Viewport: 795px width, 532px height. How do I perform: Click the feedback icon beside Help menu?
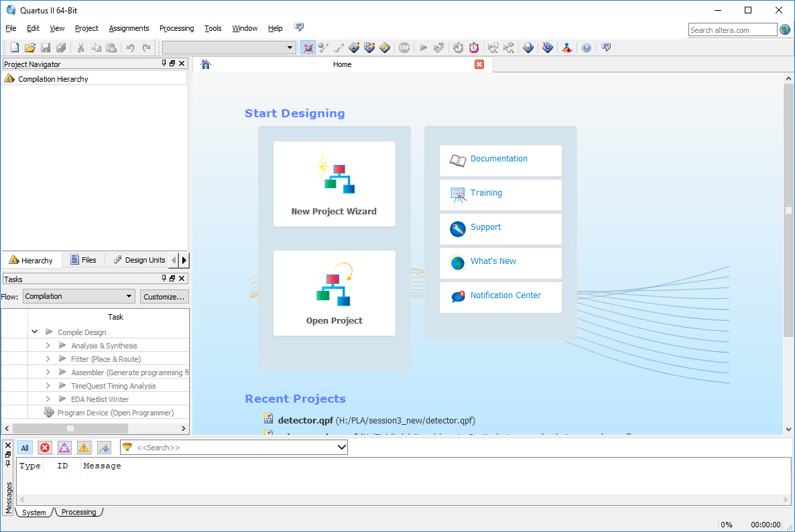pyautogui.click(x=299, y=27)
